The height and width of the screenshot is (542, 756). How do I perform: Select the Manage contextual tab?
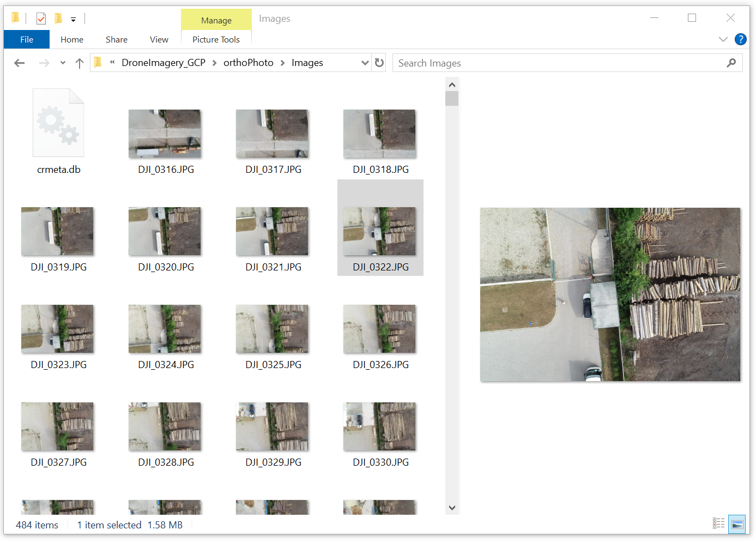tap(216, 20)
